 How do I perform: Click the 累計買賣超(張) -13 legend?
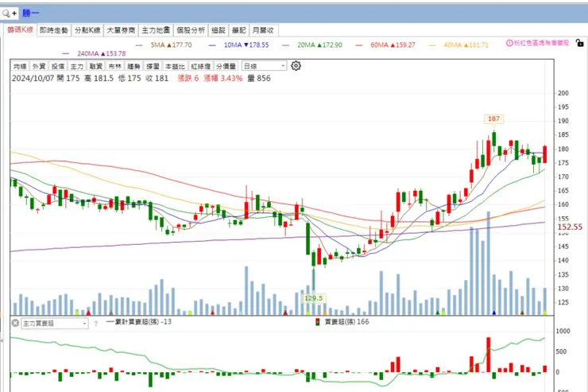(139, 322)
